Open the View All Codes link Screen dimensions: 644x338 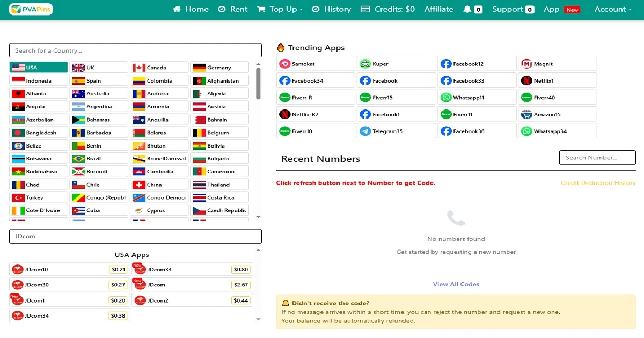pos(456,284)
